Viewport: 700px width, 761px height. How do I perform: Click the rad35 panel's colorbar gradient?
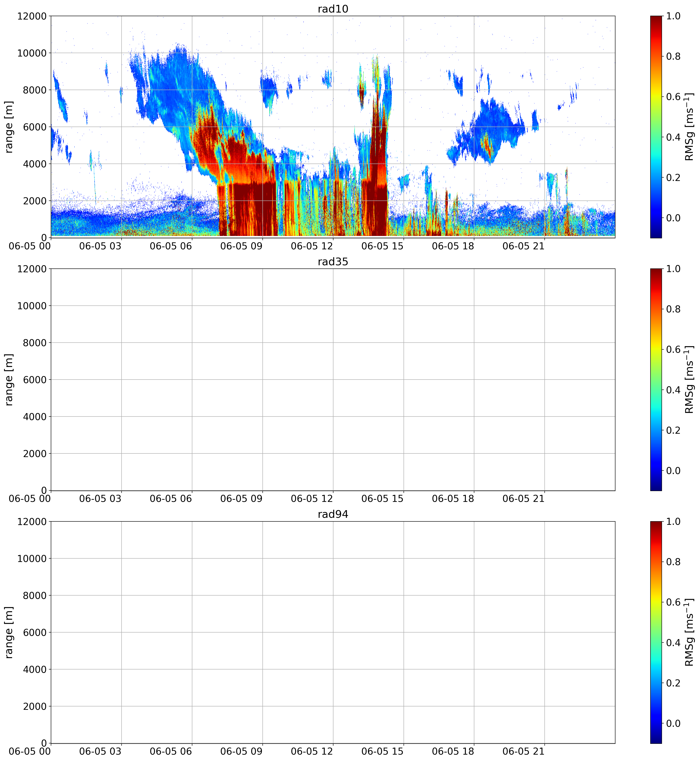(x=656, y=379)
